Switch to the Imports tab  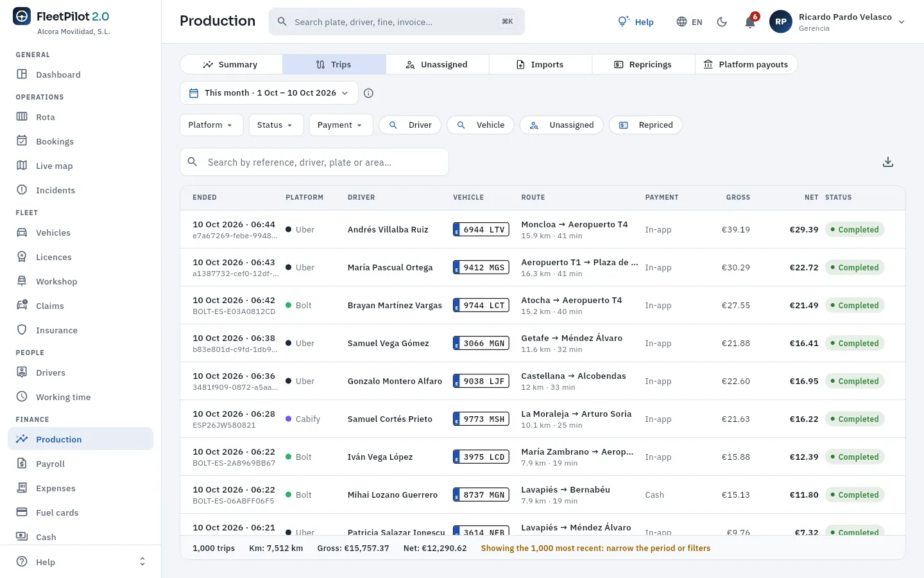[540, 64]
